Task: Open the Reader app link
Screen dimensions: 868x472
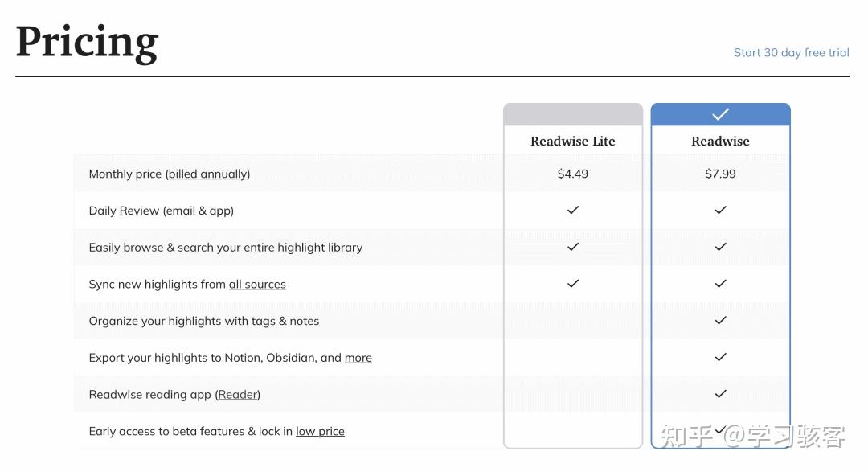Action: (x=239, y=395)
